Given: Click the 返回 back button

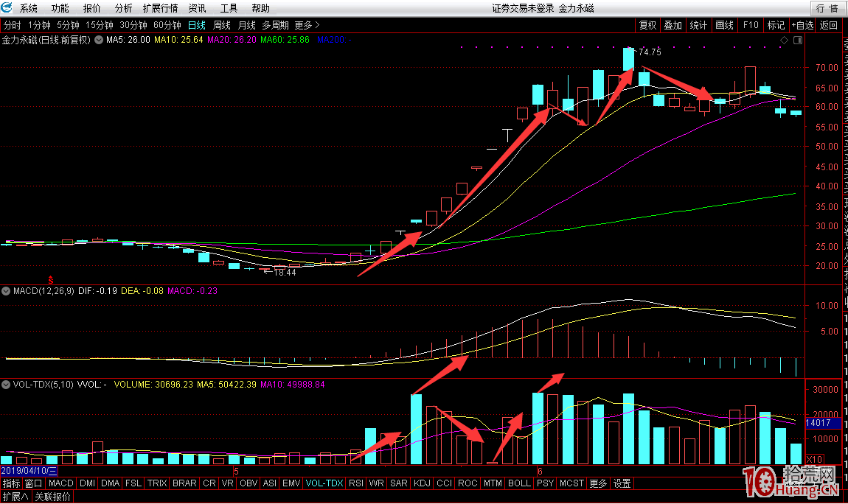Looking at the screenshot, I should [x=829, y=25].
